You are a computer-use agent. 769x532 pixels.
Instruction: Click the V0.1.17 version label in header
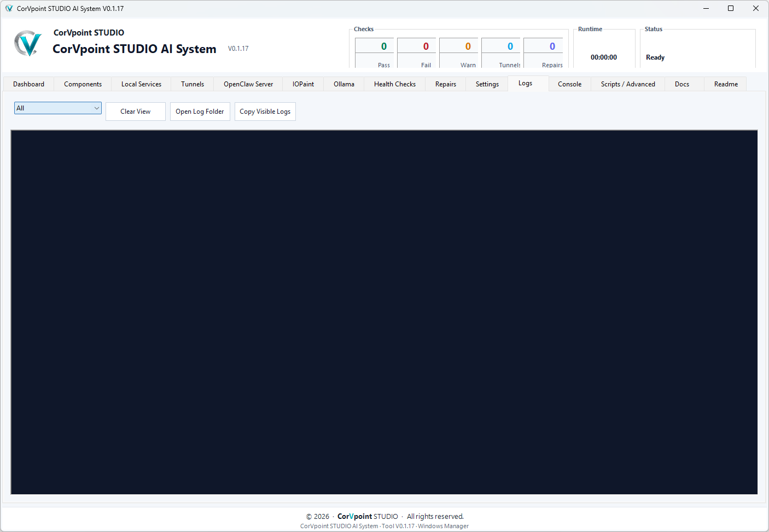(x=238, y=49)
